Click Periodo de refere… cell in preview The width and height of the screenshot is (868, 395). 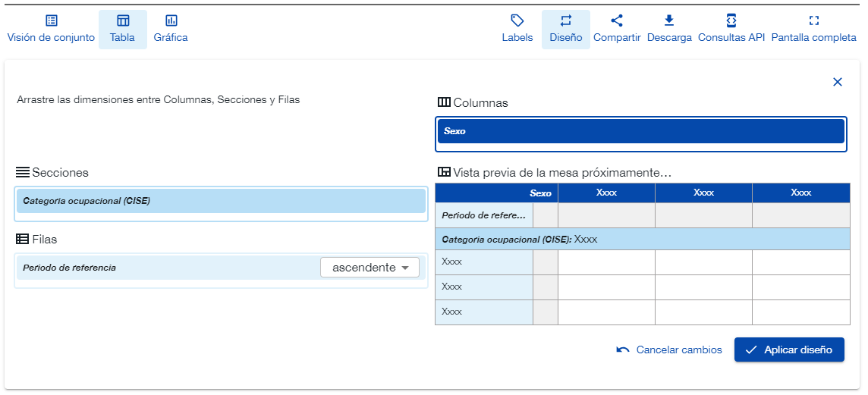coord(484,215)
